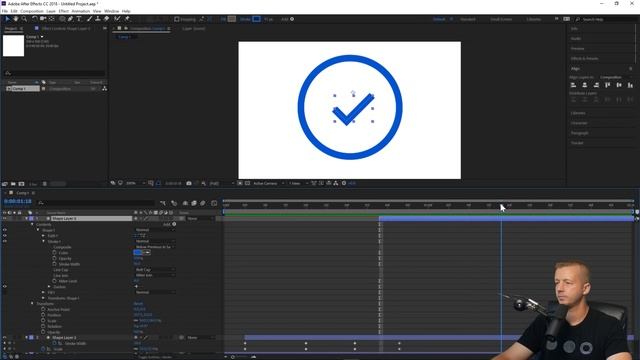640x360 pixels.
Task: Toggle visibility eye of Stroke 1
Action: pyautogui.click(x=5, y=242)
